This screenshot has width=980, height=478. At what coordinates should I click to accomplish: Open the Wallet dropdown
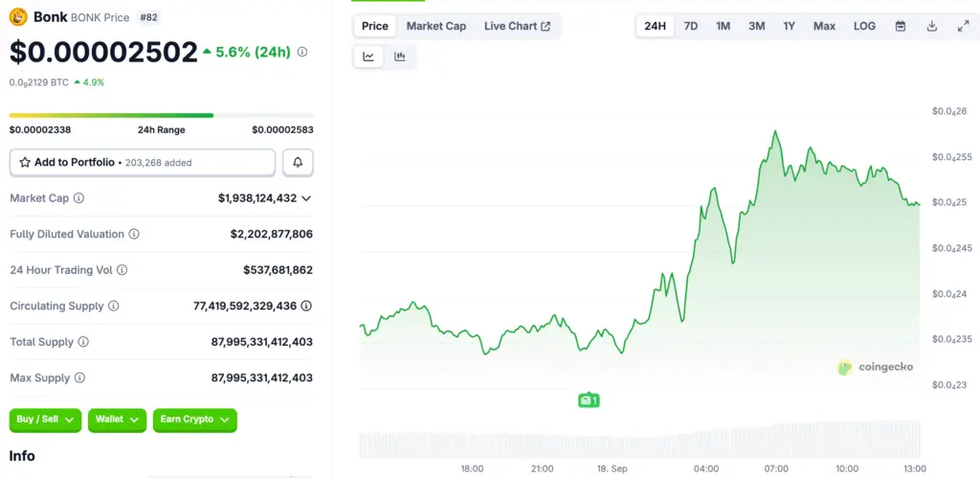point(117,420)
